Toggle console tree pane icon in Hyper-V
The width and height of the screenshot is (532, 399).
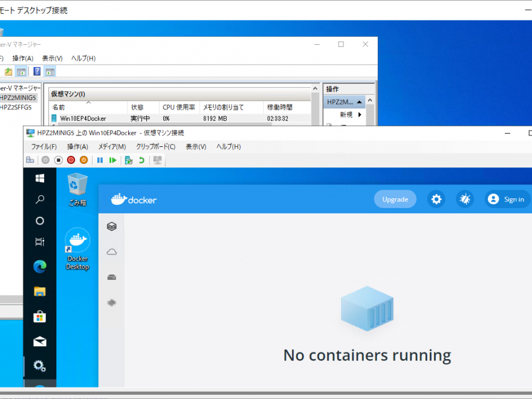pos(21,71)
